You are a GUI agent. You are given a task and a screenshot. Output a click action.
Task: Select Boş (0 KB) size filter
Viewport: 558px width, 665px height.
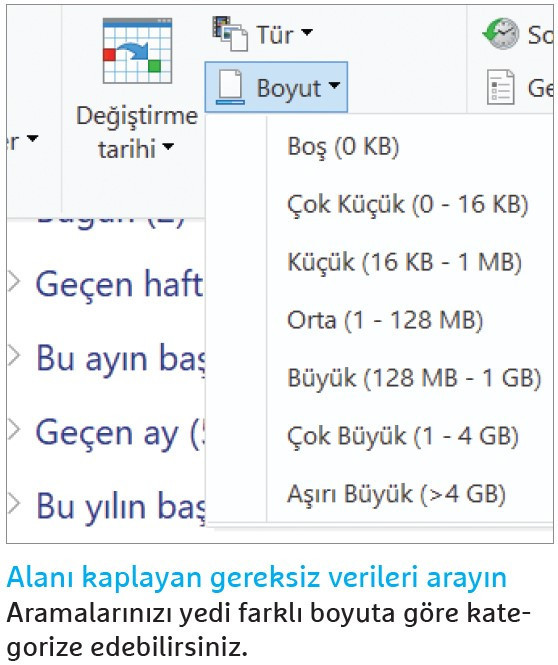click(343, 147)
